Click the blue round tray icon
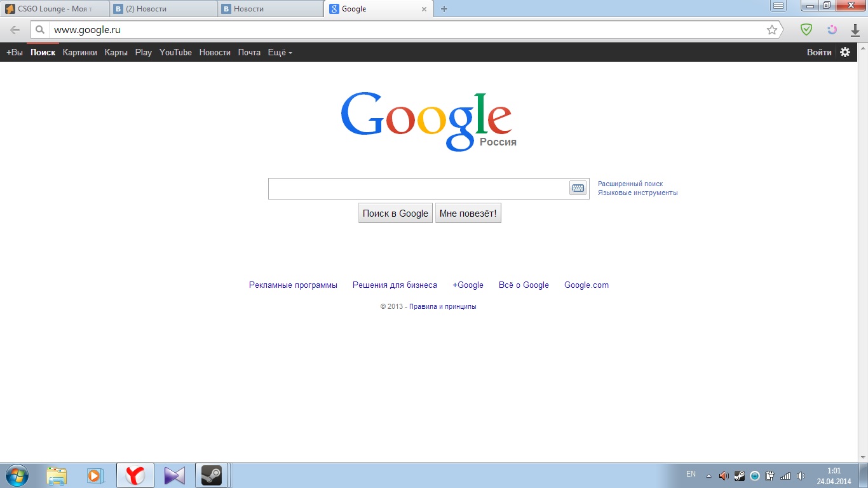The height and width of the screenshot is (488, 868). (755, 475)
